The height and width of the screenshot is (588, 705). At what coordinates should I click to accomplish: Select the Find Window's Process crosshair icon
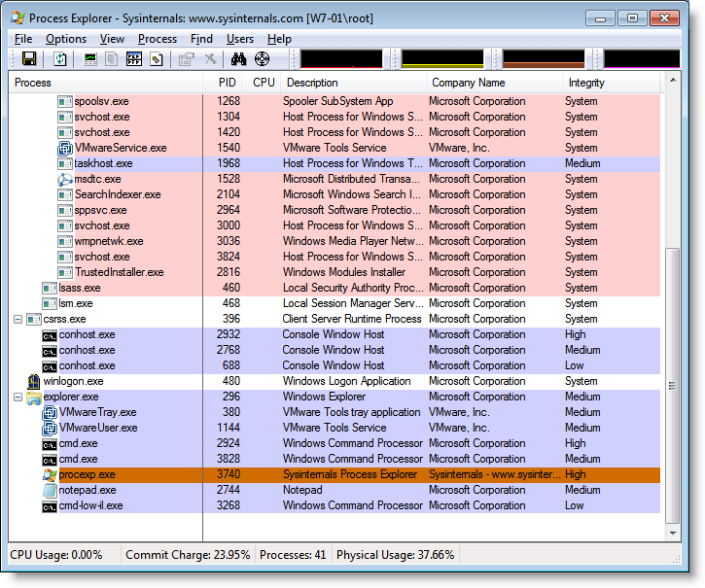263,59
